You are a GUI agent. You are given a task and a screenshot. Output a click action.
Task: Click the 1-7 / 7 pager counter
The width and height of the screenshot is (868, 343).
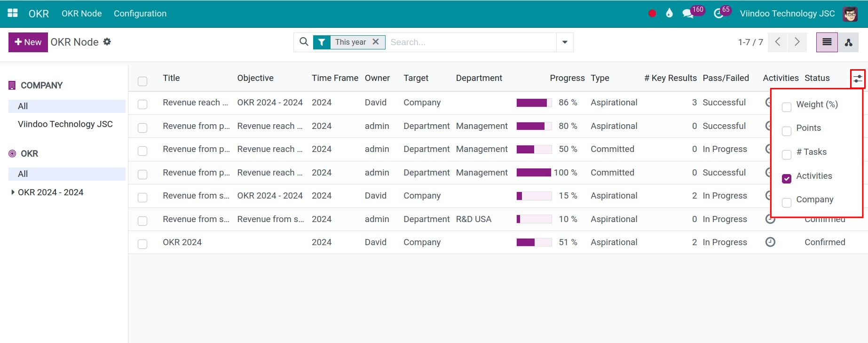click(750, 42)
